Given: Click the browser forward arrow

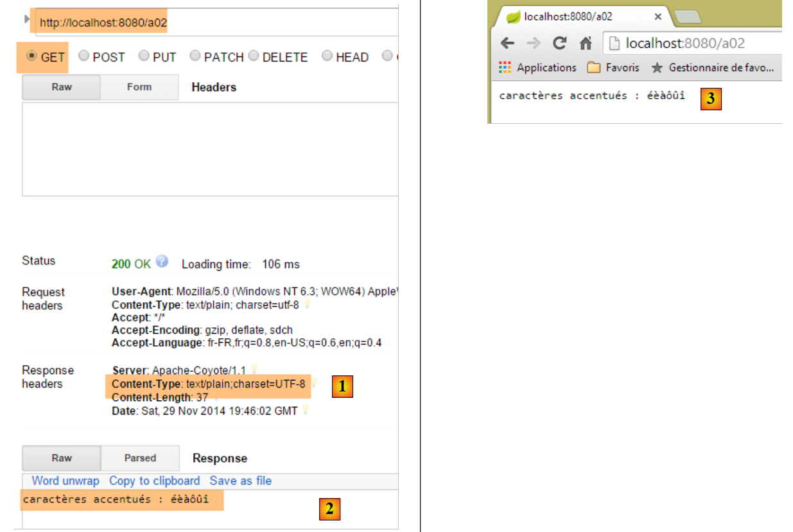Looking at the screenshot, I should (533, 44).
